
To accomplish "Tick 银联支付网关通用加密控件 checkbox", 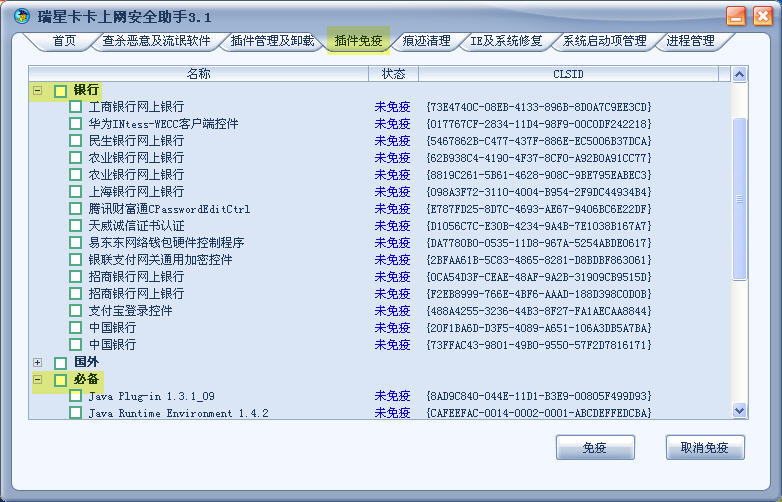I will [75, 259].
